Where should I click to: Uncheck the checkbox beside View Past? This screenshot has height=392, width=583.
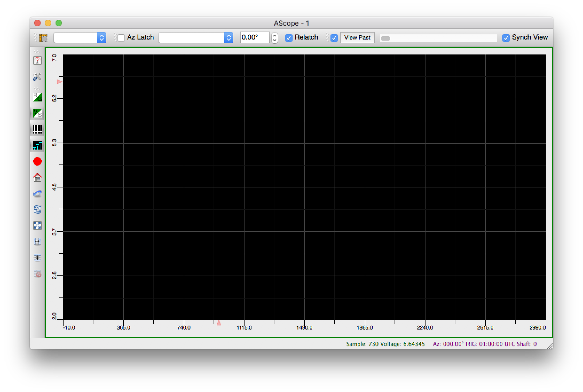coord(334,38)
